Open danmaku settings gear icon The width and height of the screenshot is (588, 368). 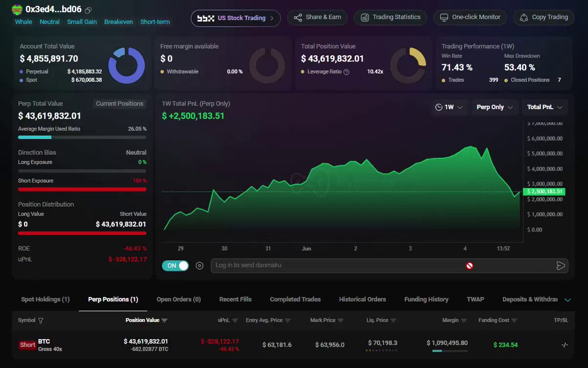tap(199, 266)
